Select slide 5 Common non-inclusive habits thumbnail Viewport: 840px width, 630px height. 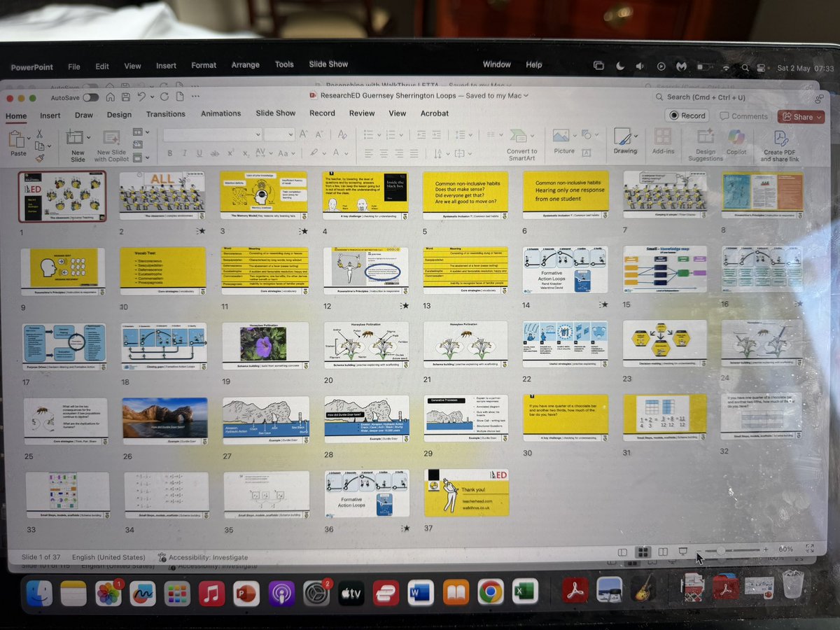point(465,197)
